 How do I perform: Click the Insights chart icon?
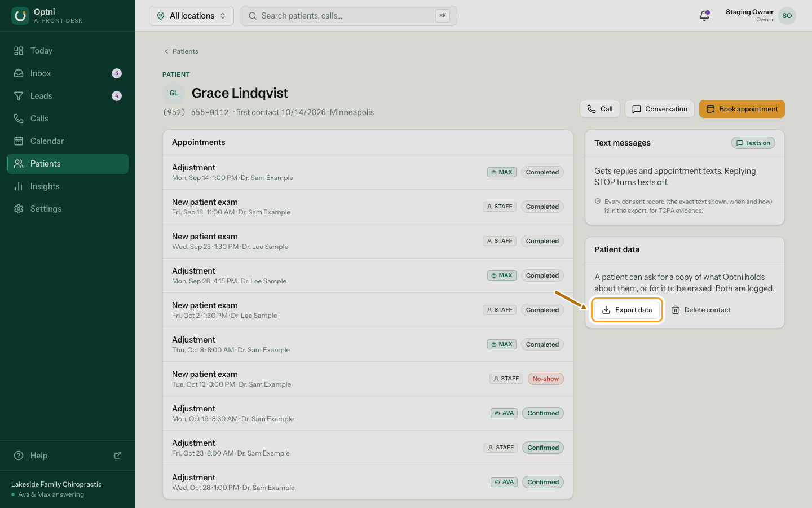pos(19,186)
